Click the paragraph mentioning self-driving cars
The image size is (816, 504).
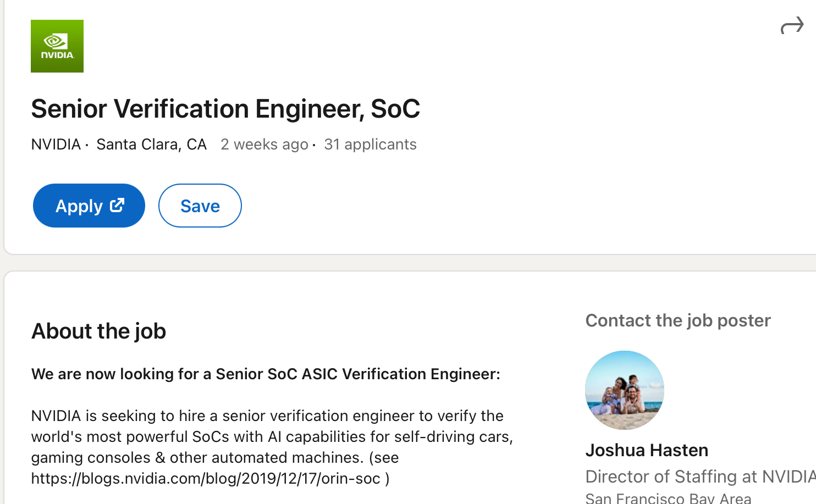[x=272, y=436]
